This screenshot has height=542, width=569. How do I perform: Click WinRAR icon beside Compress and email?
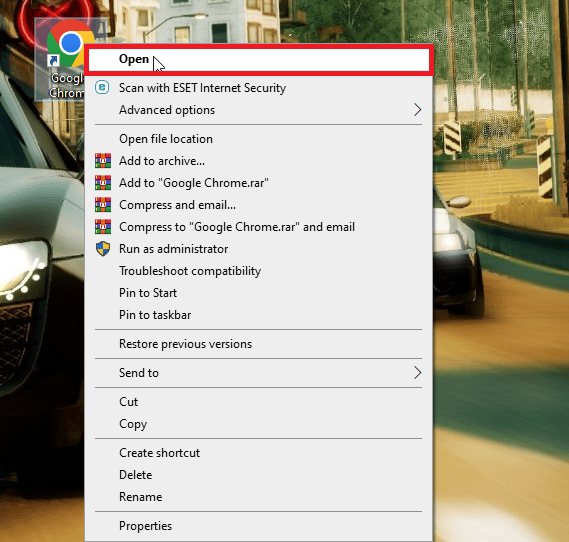tap(103, 205)
